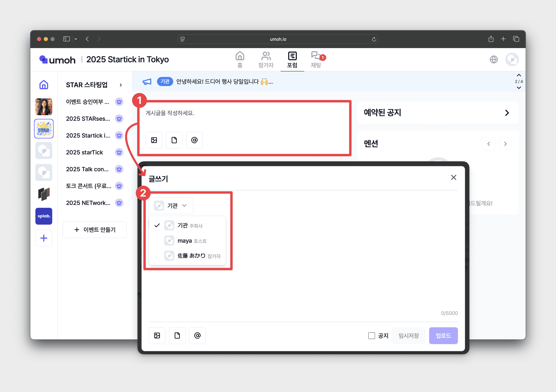556x392 pixels.
Task: Expand the STAR 스타팅업 chevron
Action: pos(121,85)
